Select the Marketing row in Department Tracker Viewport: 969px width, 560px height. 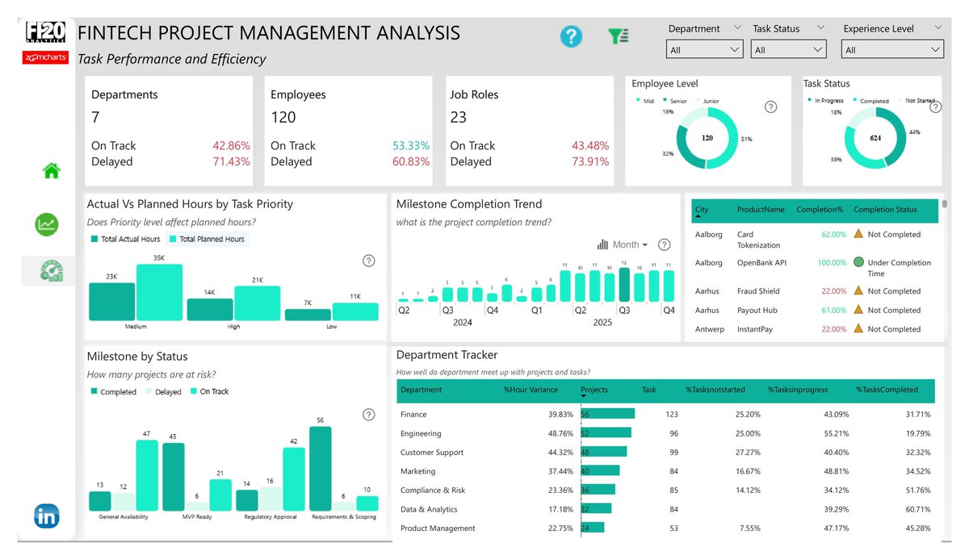[x=418, y=471]
